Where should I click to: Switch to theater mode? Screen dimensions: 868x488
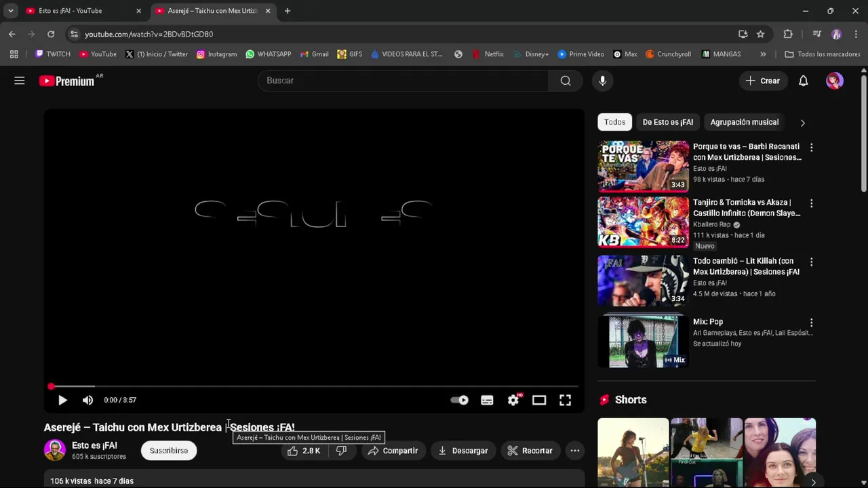coord(539,400)
